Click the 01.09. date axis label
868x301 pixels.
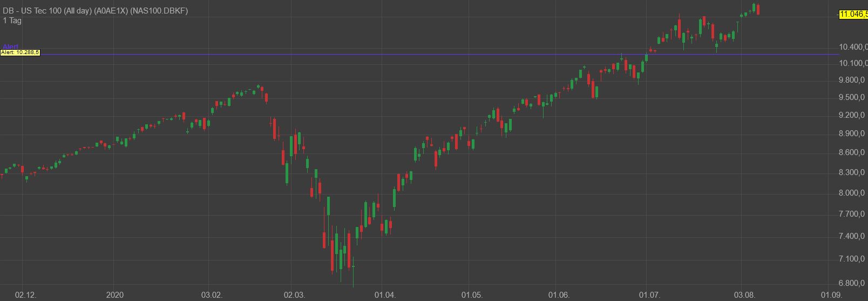(x=831, y=295)
